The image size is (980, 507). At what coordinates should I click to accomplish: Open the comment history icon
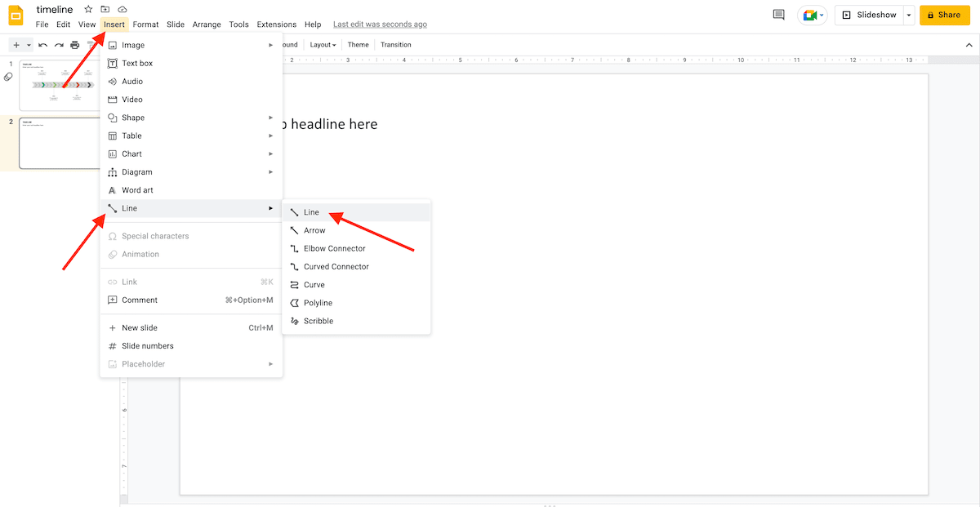coord(778,15)
